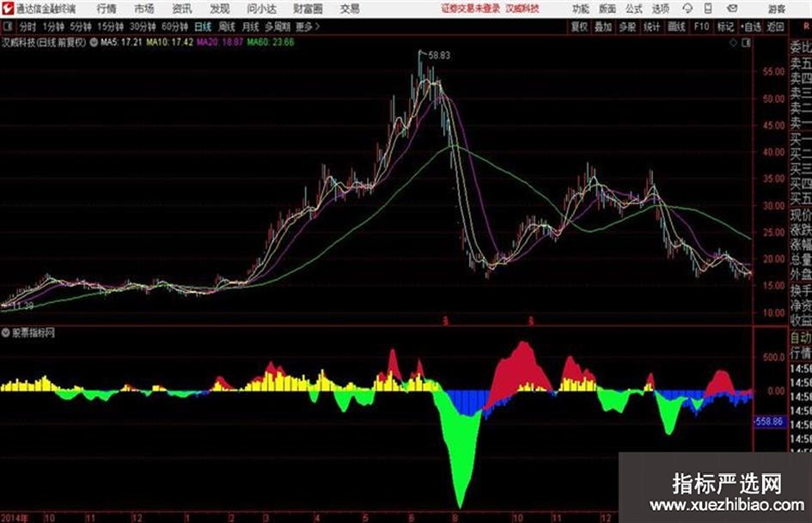Viewport: 812px width, 523px height.
Task: Open the 功能 menu
Action: [x=581, y=9]
